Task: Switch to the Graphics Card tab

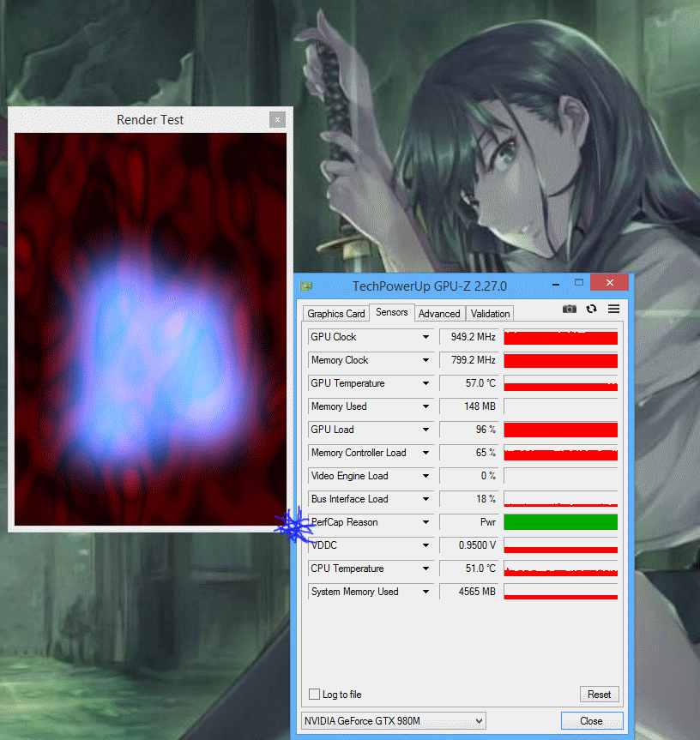Action: tap(335, 314)
